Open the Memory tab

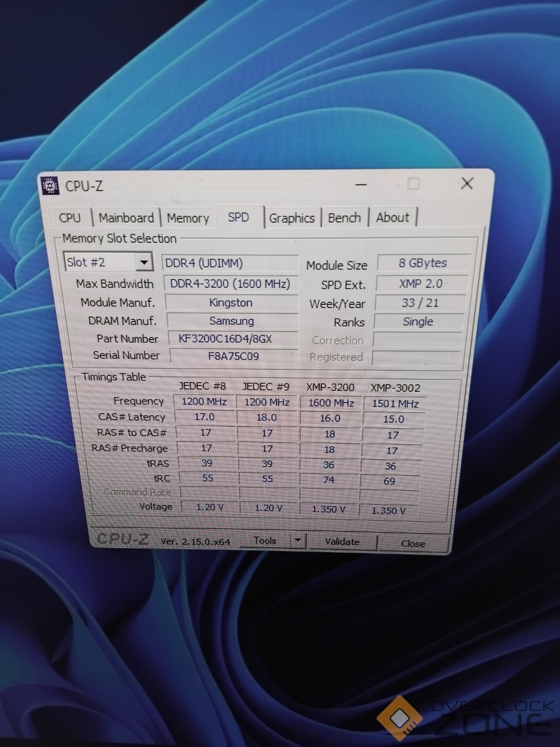pyautogui.click(x=188, y=218)
